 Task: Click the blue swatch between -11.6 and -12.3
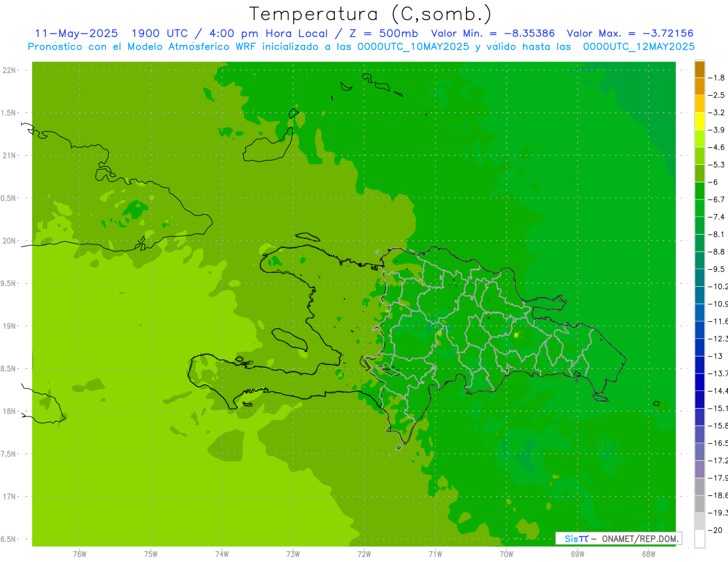coord(699,330)
